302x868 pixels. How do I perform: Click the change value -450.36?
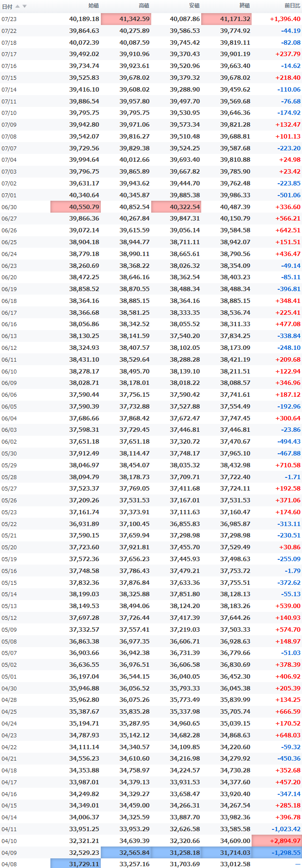tap(289, 758)
